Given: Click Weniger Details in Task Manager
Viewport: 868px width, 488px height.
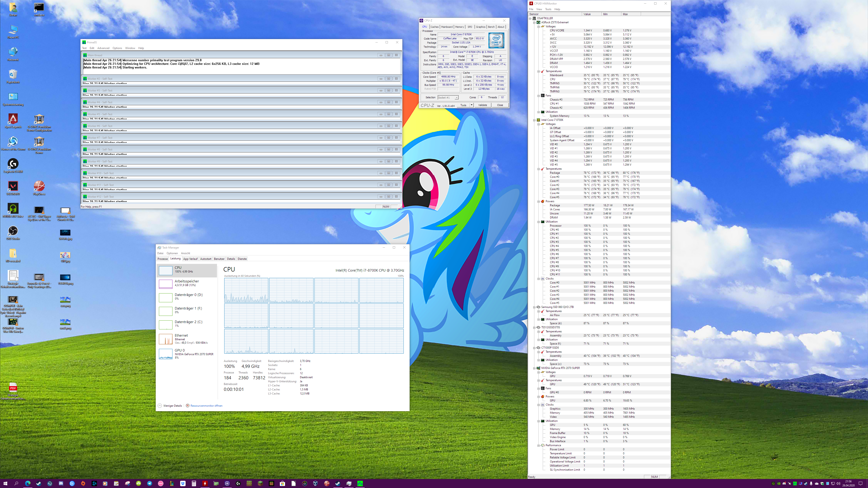Looking at the screenshot, I should pyautogui.click(x=172, y=406).
